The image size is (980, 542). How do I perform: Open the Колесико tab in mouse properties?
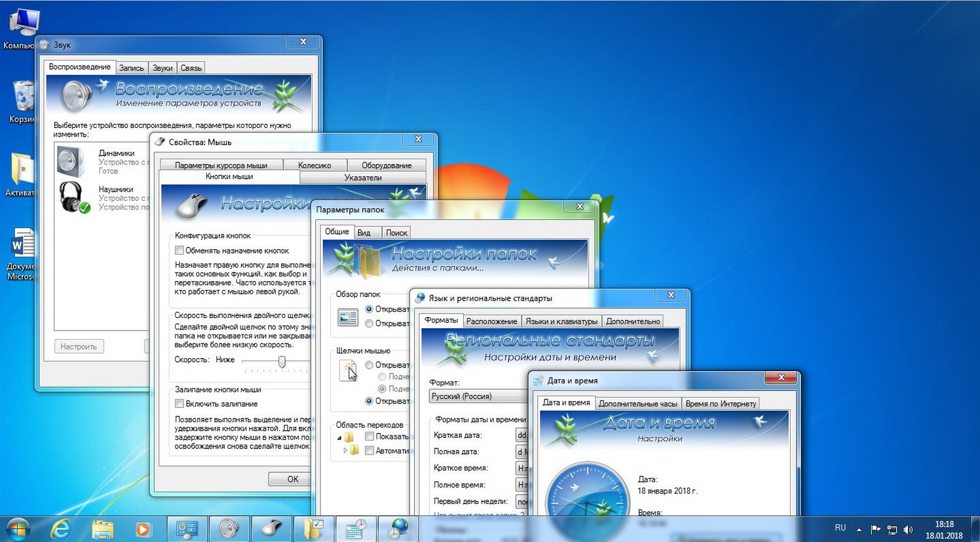click(x=315, y=165)
